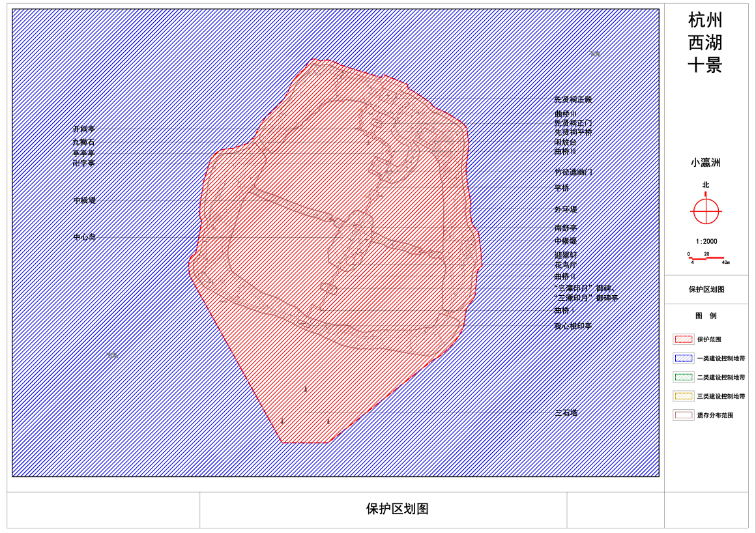The width and height of the screenshot is (756, 533).
Task: Click the 先贤祠正门 label
Action: tap(573, 123)
